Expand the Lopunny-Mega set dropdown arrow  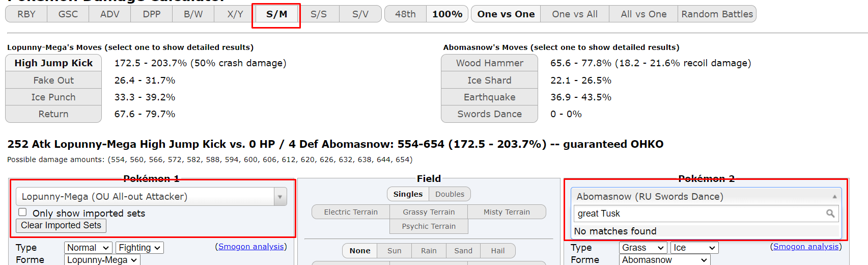pos(280,197)
